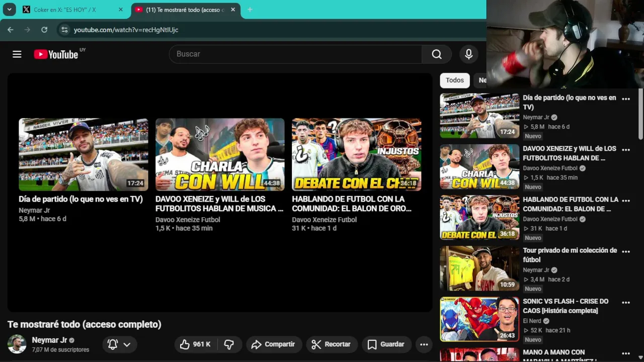Open options for sidebar HABLANDO DE FUTBOL video
Image resolution: width=644 pixels, height=362 pixels.
[626, 201]
